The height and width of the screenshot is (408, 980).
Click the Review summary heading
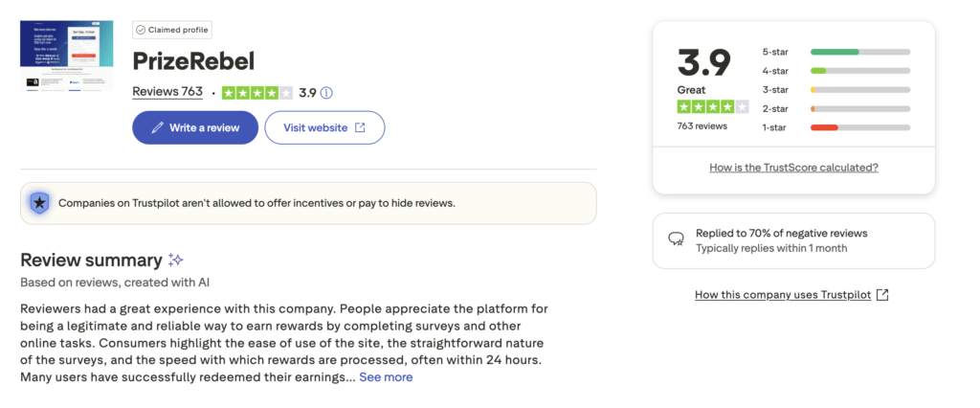[x=91, y=261]
